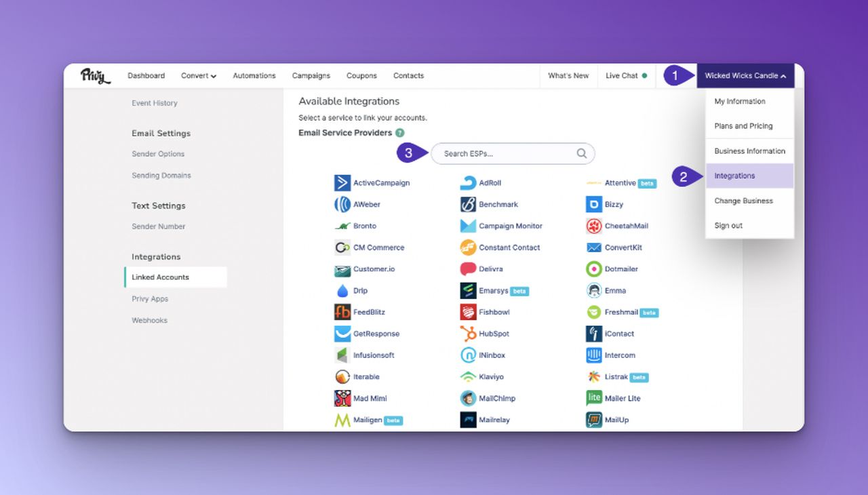Open Coupons in the top bar
Image resolution: width=868 pixels, height=495 pixels.
[x=361, y=76]
